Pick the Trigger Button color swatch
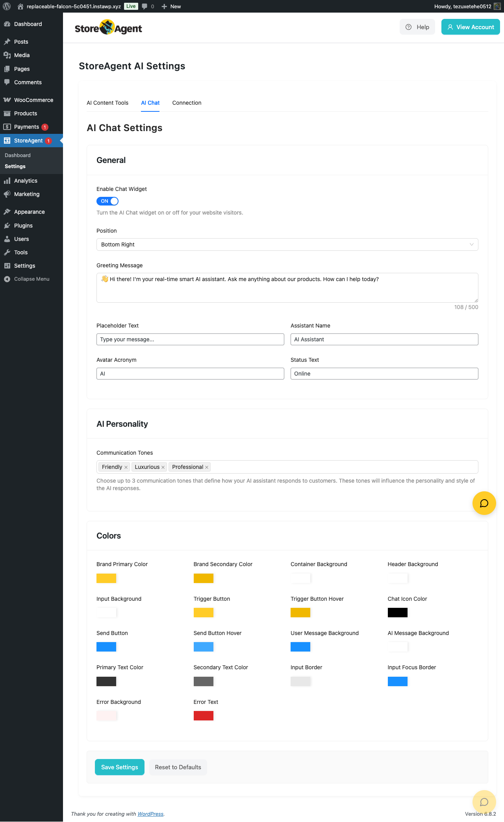Screen dimensions: 504x822 tap(204, 613)
